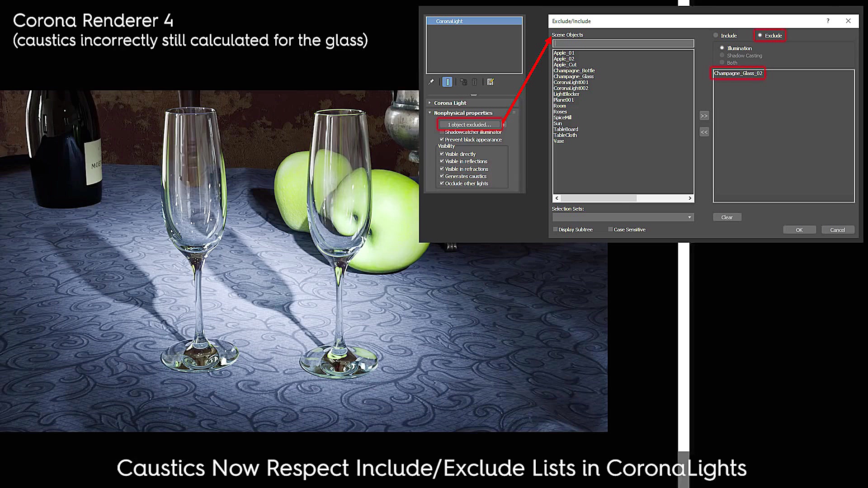
Task: Click the Clear button
Action: (x=726, y=217)
